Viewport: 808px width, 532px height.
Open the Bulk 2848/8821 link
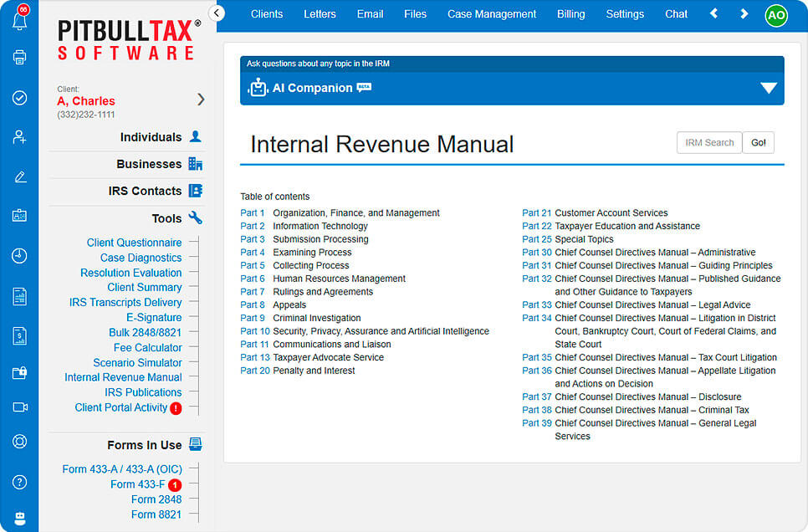pos(145,333)
